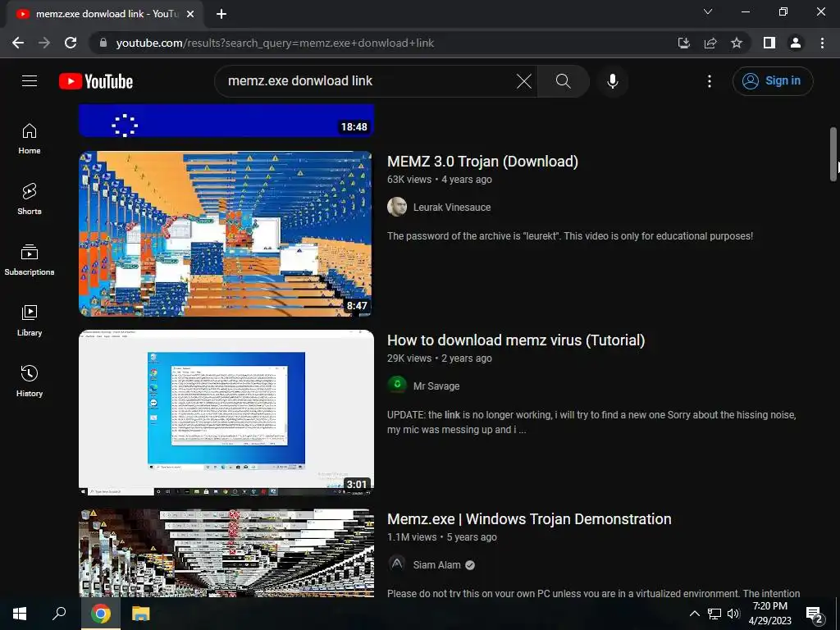
Task: Click the address bar URL
Action: [275, 43]
